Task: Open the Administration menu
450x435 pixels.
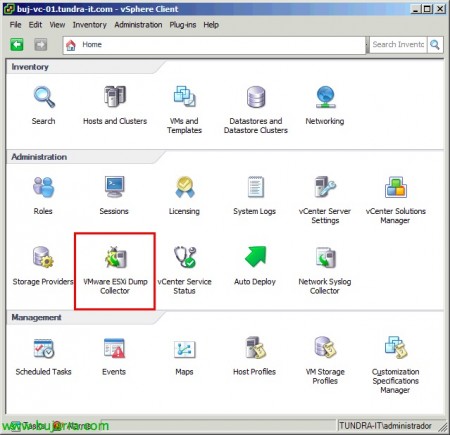Action: [138, 25]
